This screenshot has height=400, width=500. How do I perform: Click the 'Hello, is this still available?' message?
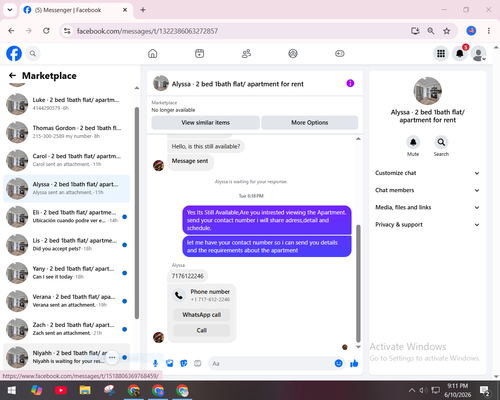tap(206, 146)
